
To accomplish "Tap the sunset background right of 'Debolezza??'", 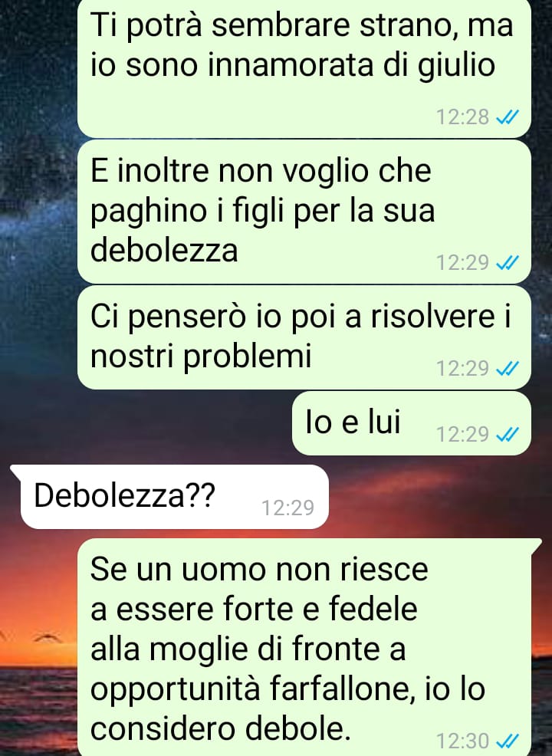I will click(x=434, y=497).
